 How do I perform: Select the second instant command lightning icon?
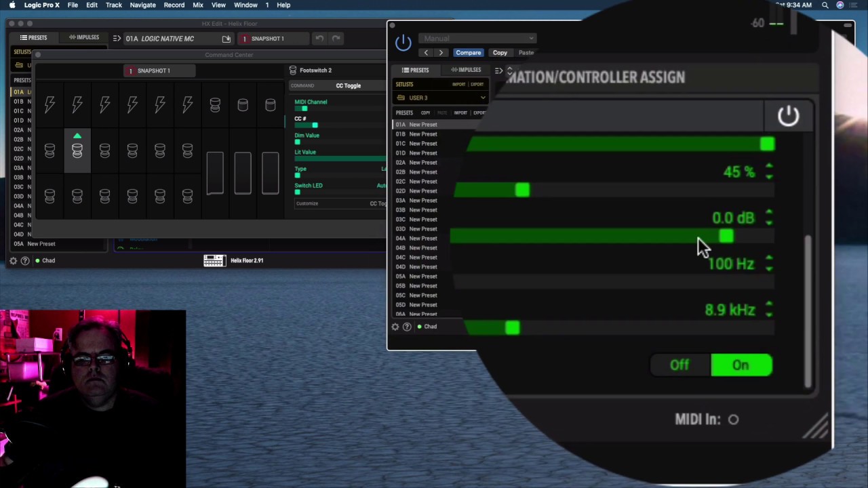tap(77, 104)
